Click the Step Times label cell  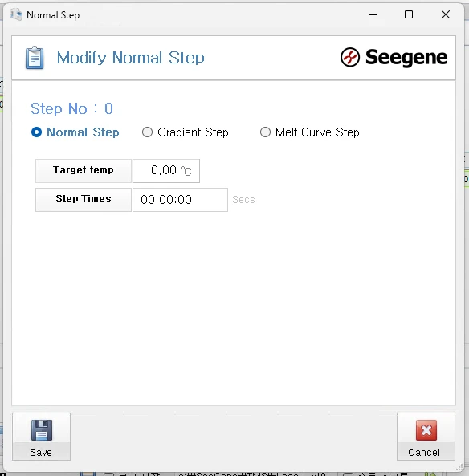click(x=84, y=200)
